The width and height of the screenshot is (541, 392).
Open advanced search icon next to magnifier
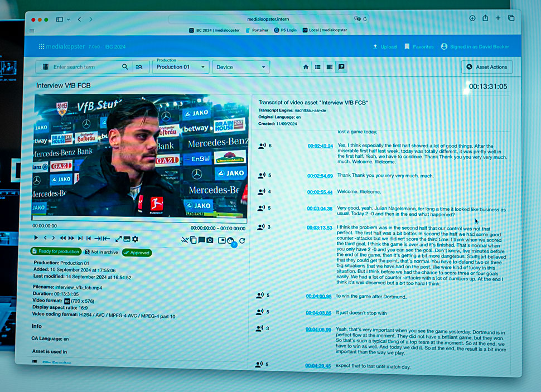(x=139, y=67)
